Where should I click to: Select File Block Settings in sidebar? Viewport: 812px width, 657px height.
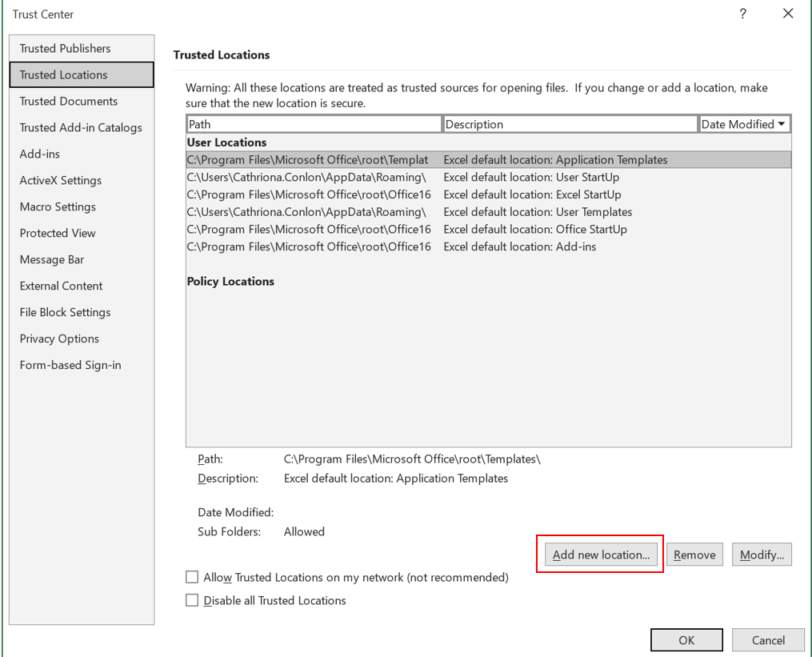(66, 312)
